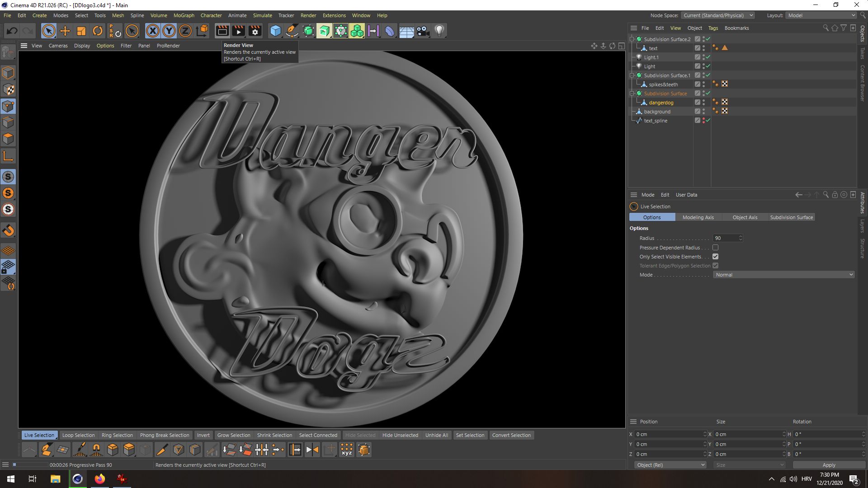Toggle Pressure Dependent Radius checkbox
This screenshot has width=868, height=488.
pos(715,248)
